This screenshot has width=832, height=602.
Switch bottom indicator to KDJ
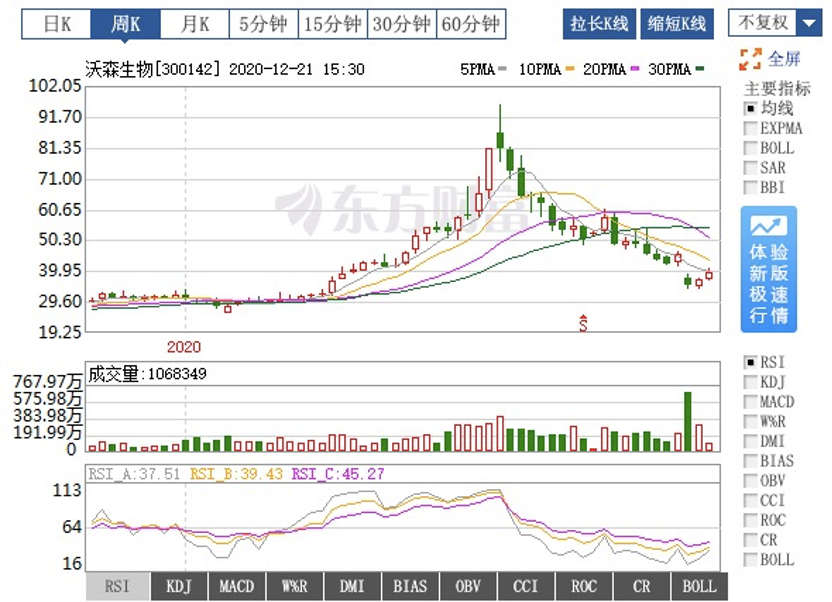tap(178, 587)
